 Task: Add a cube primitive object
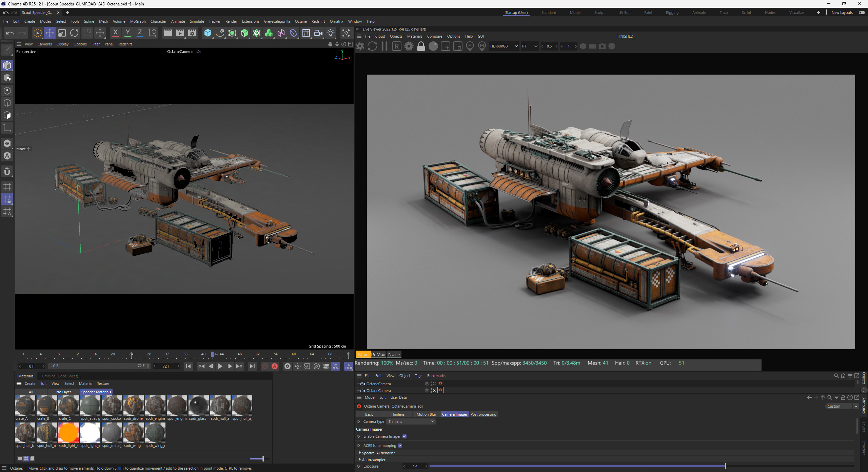(x=208, y=33)
